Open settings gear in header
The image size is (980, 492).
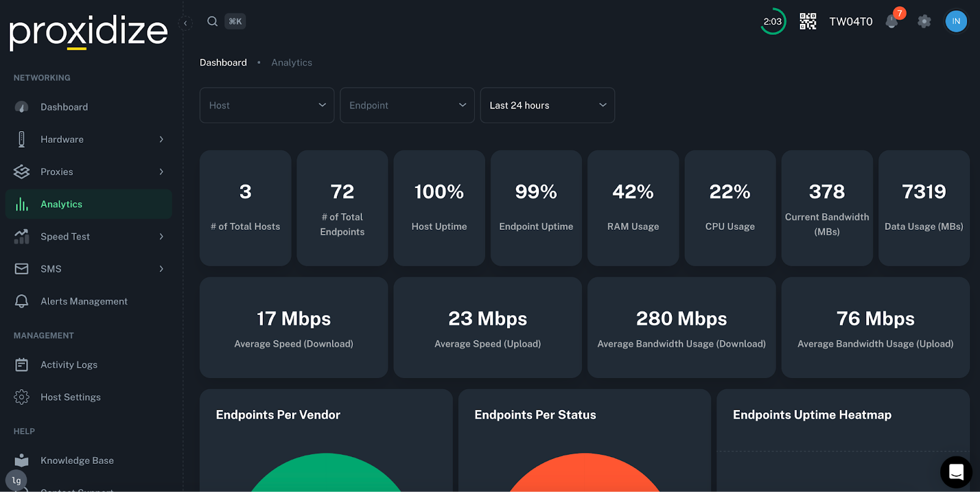coord(924,21)
